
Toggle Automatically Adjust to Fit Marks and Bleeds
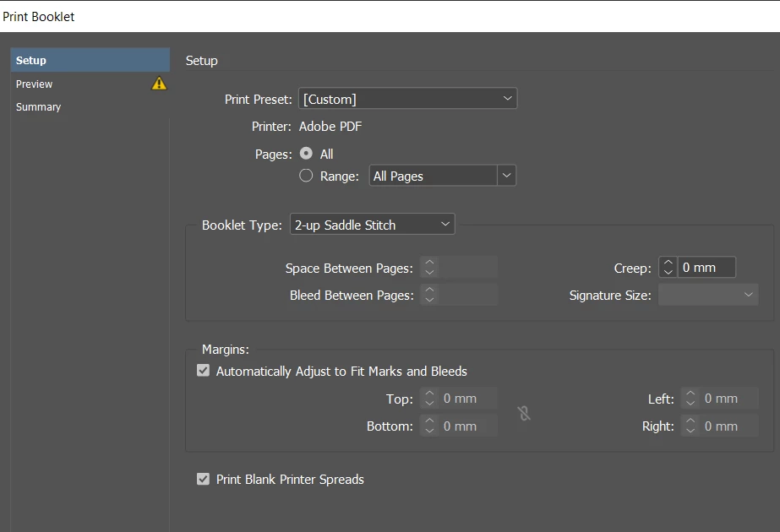point(203,371)
